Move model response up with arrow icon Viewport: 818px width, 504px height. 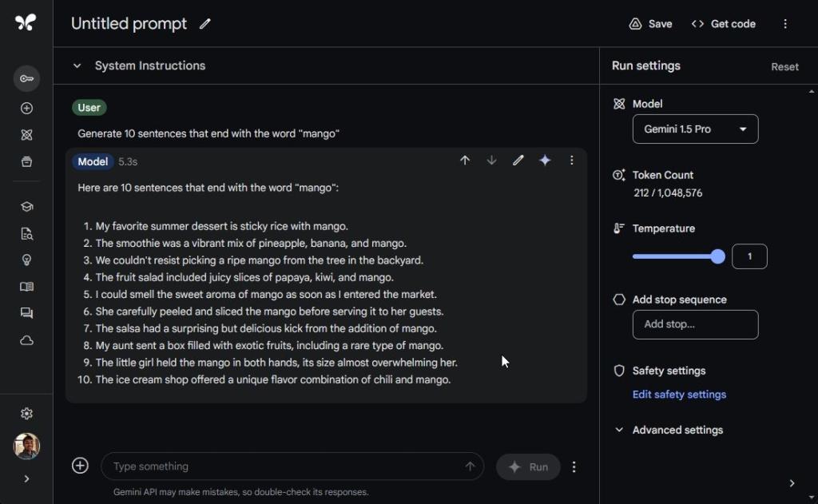[x=465, y=161]
